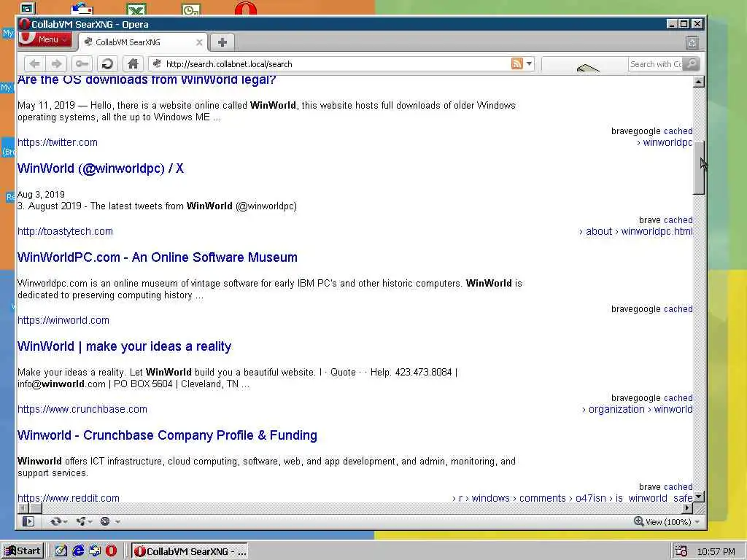Click the '› organization › winworld' path link
Screen dimensions: 747x560
[638, 410]
